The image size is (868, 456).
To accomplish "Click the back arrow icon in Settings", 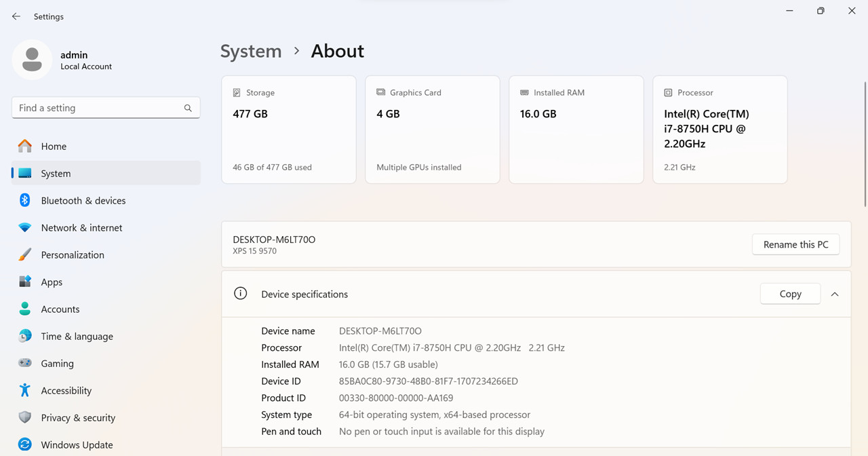I will pyautogui.click(x=16, y=16).
